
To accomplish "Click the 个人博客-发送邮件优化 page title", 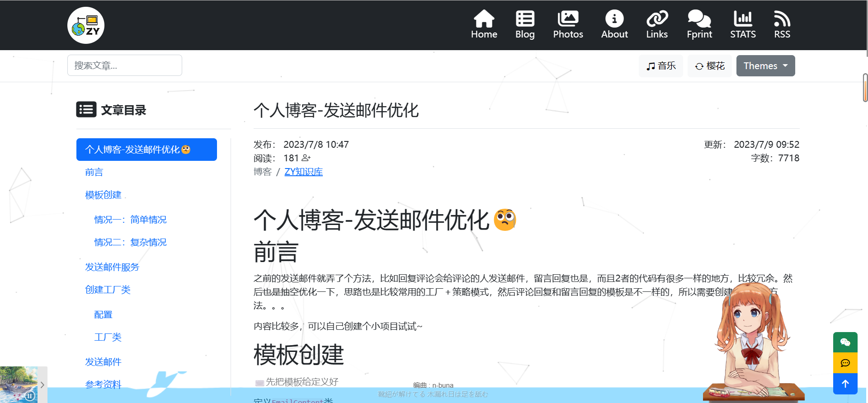I will click(336, 110).
